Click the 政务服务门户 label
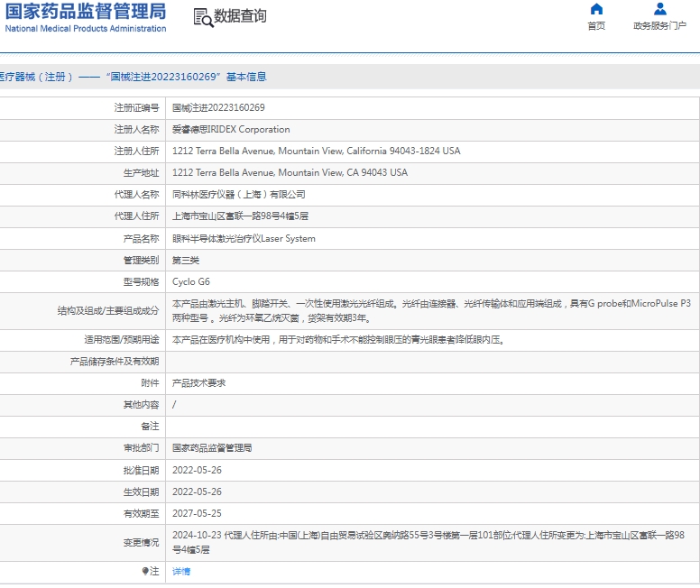 pyautogui.click(x=659, y=26)
